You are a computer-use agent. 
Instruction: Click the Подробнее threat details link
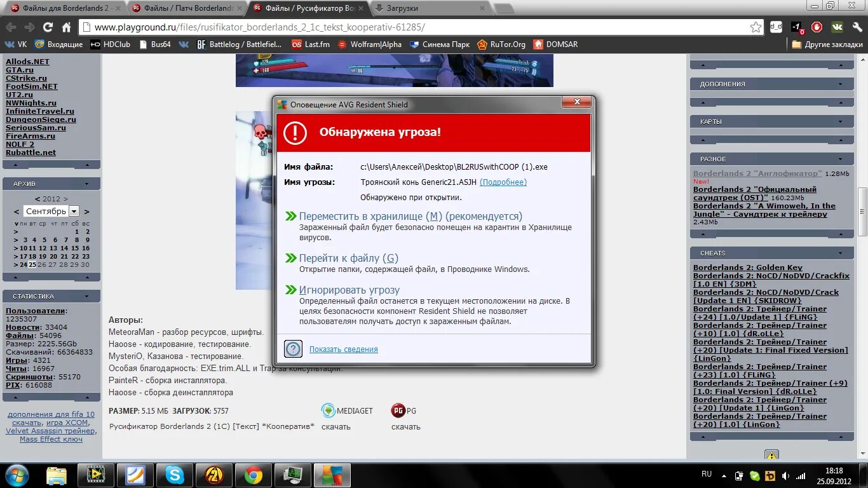coord(503,182)
